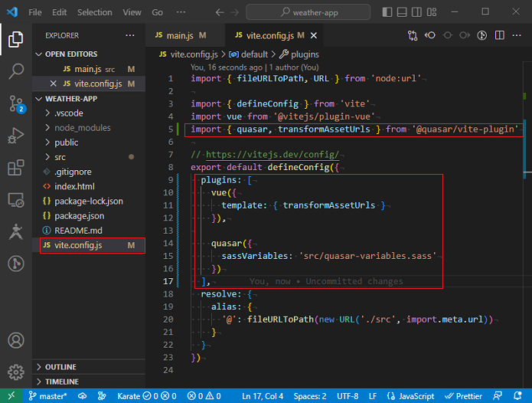532x403 pixels.
Task: Switch to the main.js editor tab
Action: [185, 35]
